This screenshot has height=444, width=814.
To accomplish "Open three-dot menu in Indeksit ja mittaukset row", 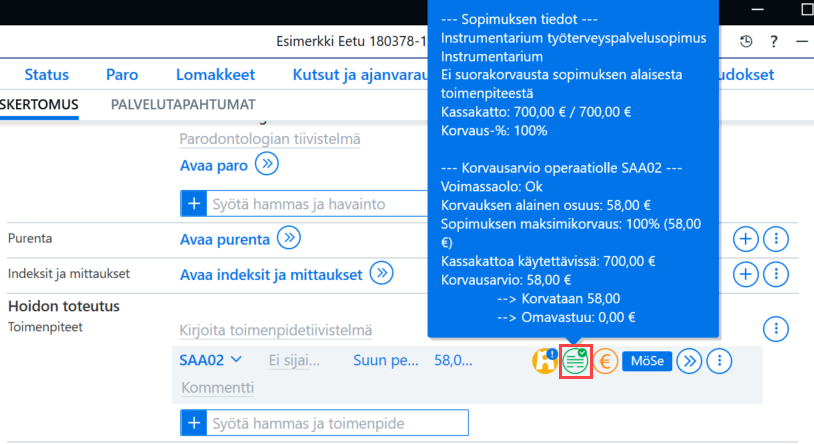I will [776, 274].
